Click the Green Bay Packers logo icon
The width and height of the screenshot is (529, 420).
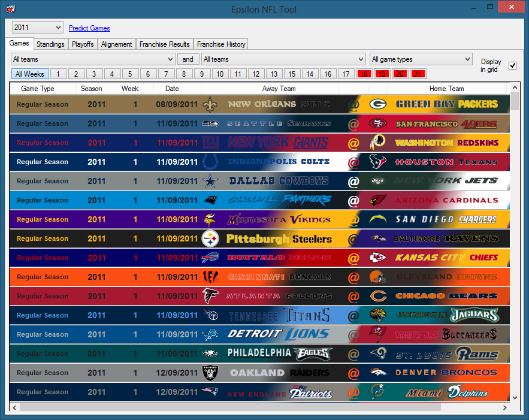point(377,104)
